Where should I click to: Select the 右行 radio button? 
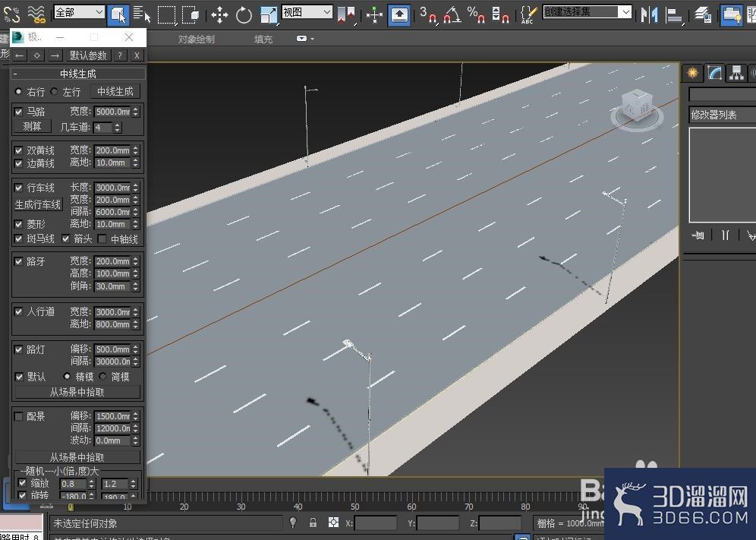pyautogui.click(x=18, y=91)
